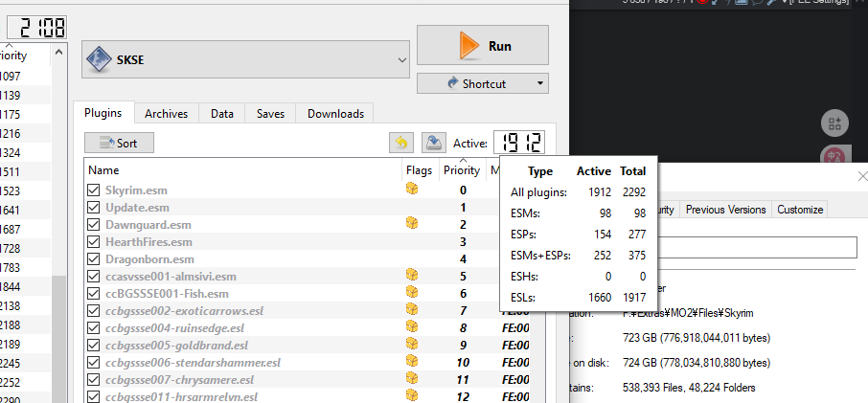Click the 2108 mod counter display
This screenshot has width=868, height=403.
click(x=36, y=28)
